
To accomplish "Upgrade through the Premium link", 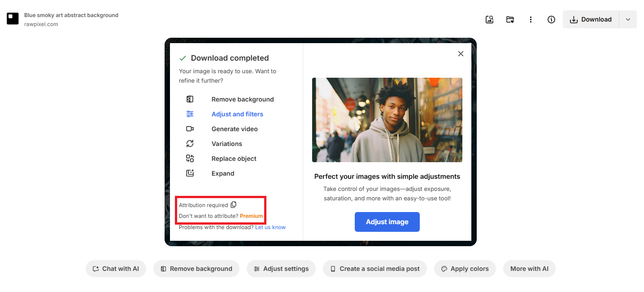I will coord(251,216).
